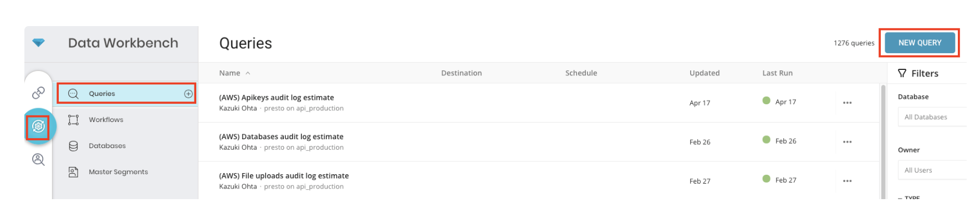This screenshot has height=223, width=980.
Task: Open more options for Apikeys audit query
Action: pyautogui.click(x=847, y=103)
